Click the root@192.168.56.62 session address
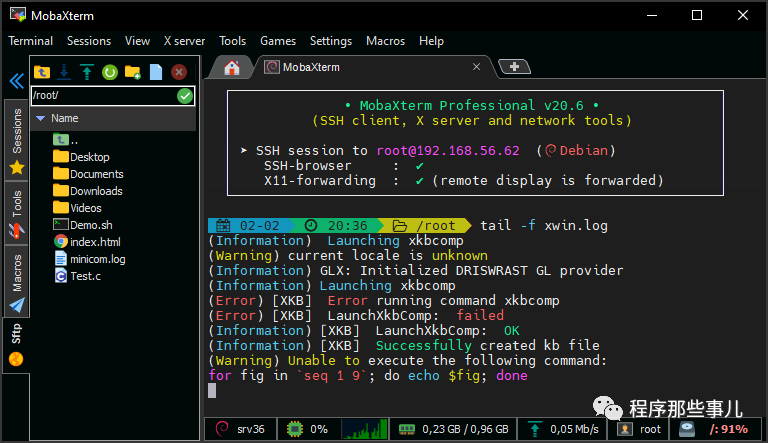The height and width of the screenshot is (443, 768). tap(448, 150)
